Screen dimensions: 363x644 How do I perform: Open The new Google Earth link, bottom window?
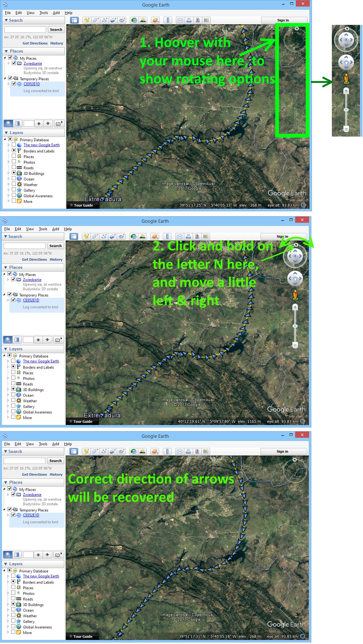41,576
